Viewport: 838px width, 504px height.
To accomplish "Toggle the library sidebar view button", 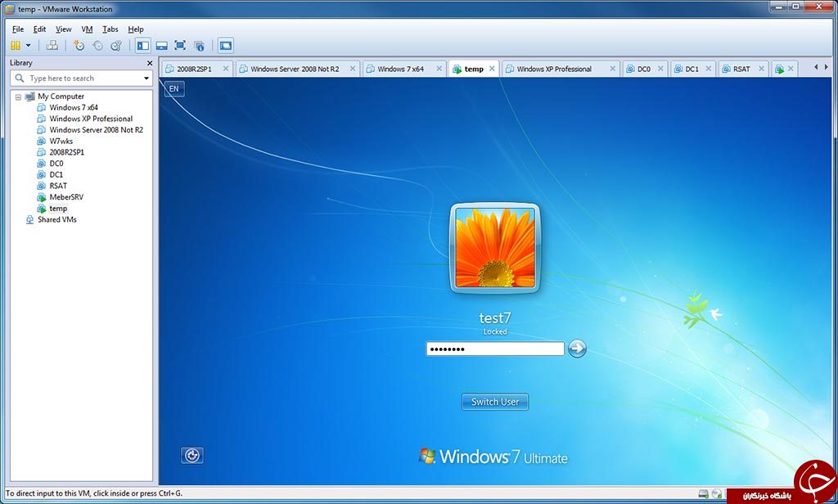I will click(x=142, y=46).
